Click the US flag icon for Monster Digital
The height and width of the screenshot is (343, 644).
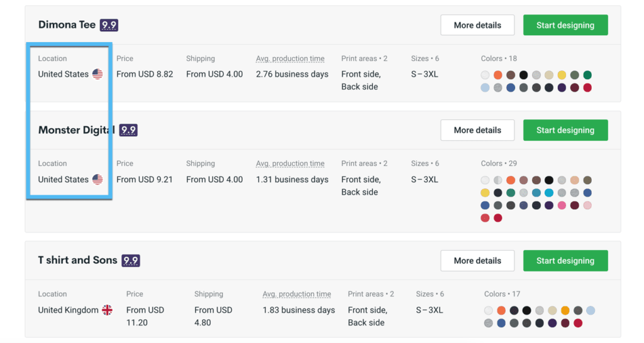point(97,180)
